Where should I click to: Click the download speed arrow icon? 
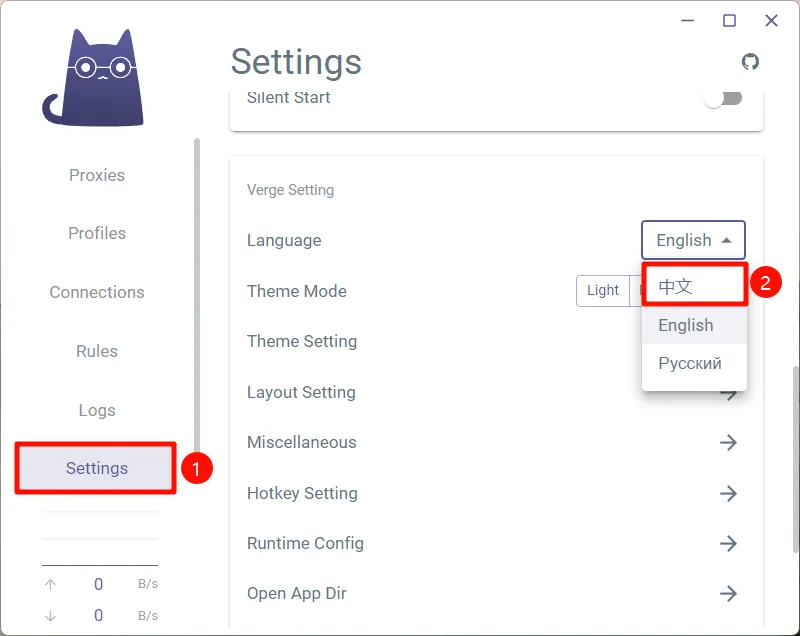(50, 616)
